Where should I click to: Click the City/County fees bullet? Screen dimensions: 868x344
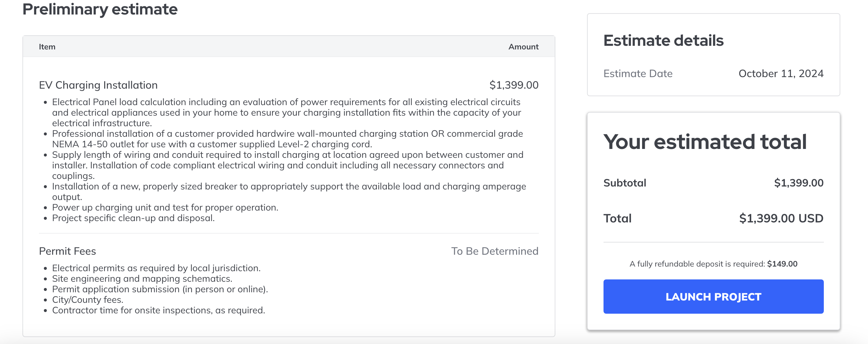[88, 300]
